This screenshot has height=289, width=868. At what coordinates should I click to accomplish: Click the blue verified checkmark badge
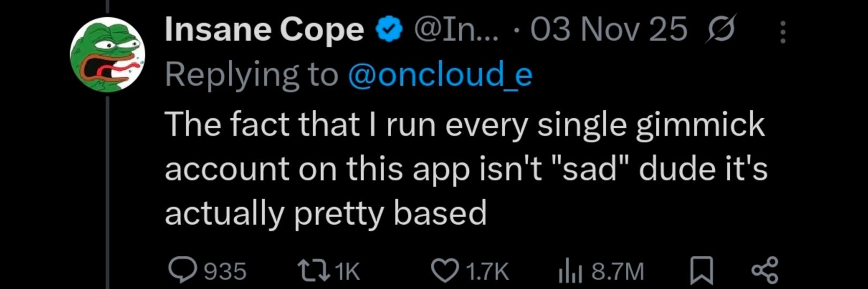coord(390,29)
